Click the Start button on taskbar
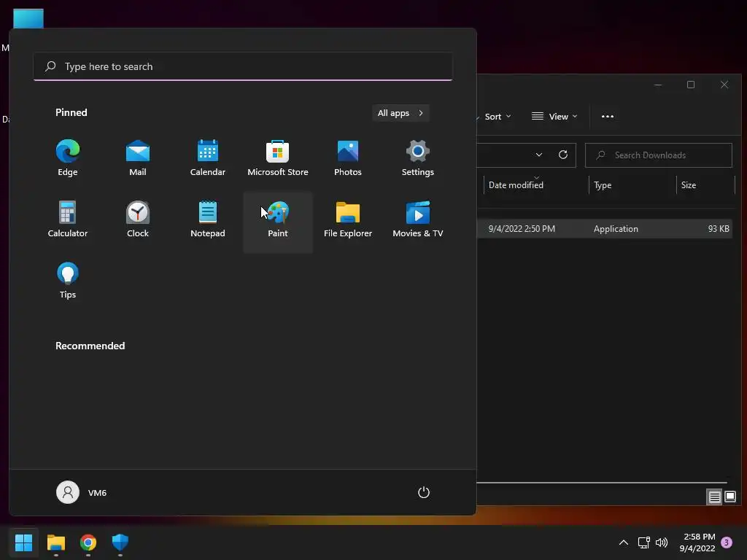The height and width of the screenshot is (560, 747). pos(23,542)
